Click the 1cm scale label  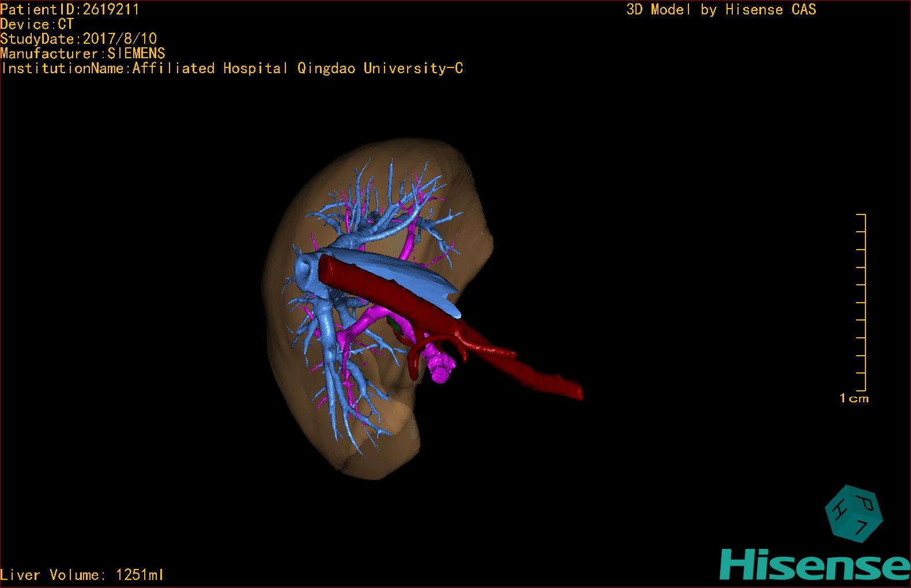coord(853,398)
